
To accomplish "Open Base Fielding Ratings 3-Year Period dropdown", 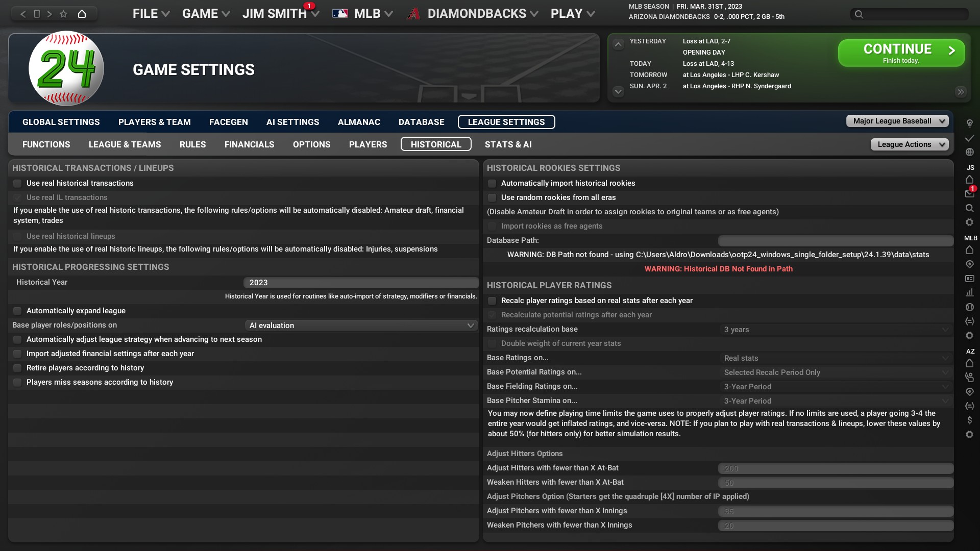I will click(836, 387).
